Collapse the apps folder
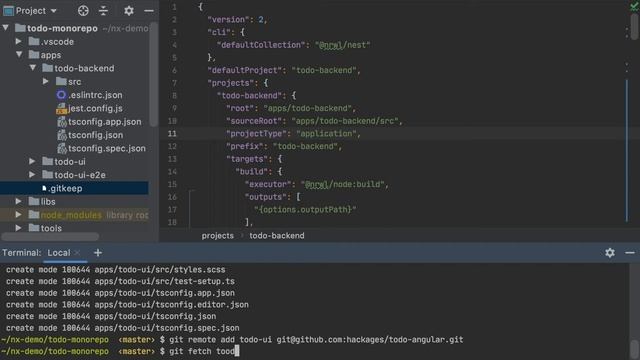This screenshot has height=360, width=640. [19, 55]
